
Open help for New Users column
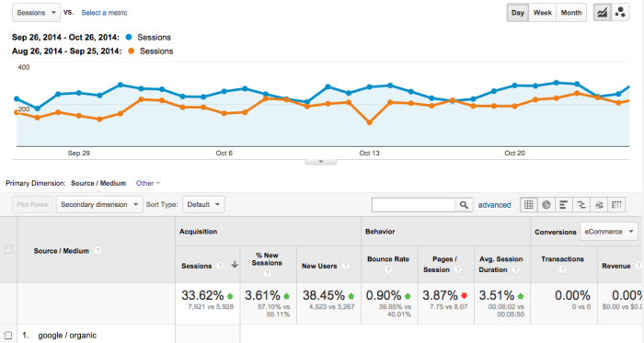(x=345, y=266)
